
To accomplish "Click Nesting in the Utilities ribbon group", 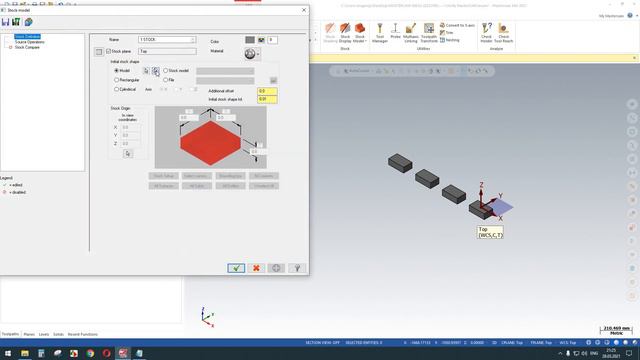I will click(450, 40).
